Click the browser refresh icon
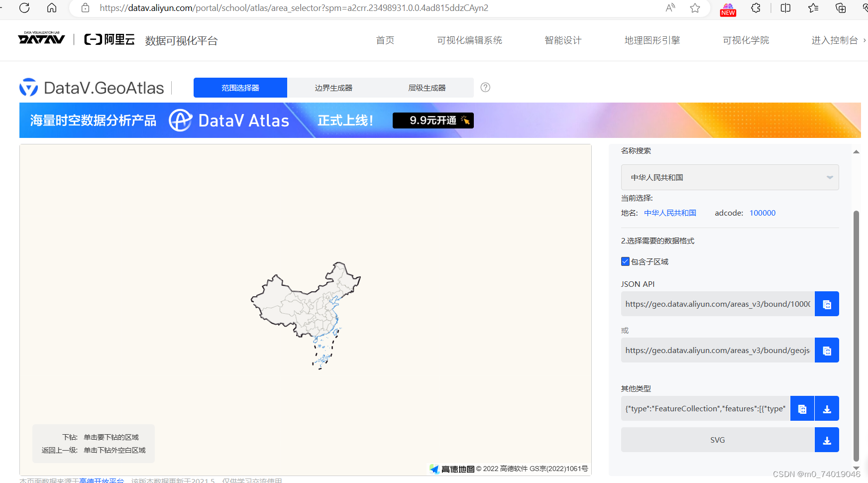The width and height of the screenshot is (868, 483). pyautogui.click(x=24, y=8)
